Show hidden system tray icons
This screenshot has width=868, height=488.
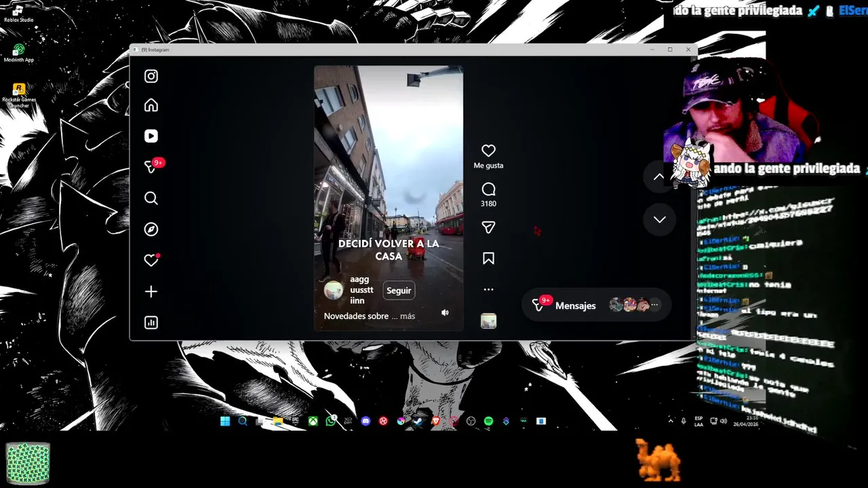click(671, 421)
